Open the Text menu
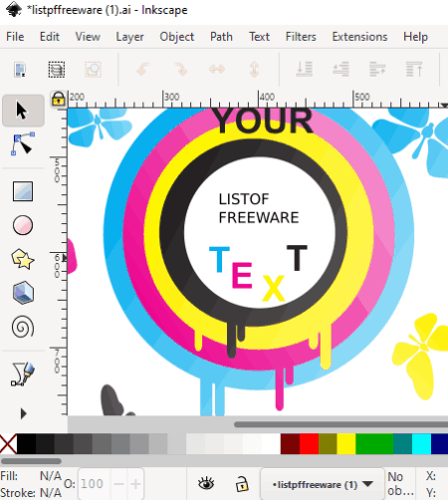Image resolution: width=448 pixels, height=500 pixels. (259, 37)
